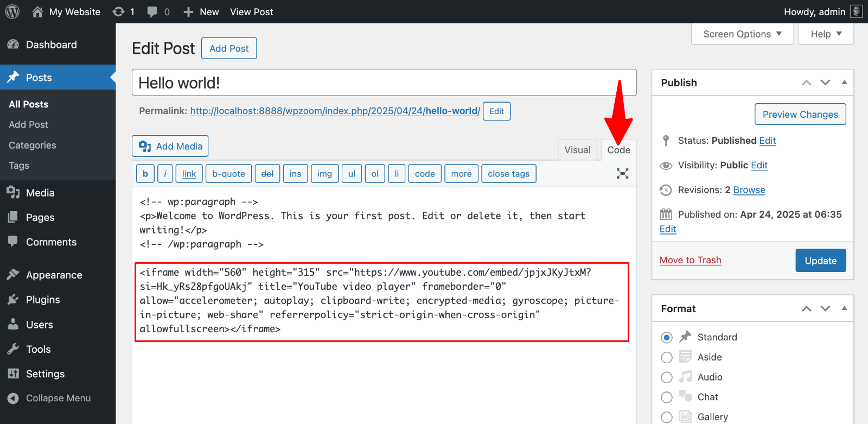
Task: Insert link quicktag
Action: (x=189, y=174)
